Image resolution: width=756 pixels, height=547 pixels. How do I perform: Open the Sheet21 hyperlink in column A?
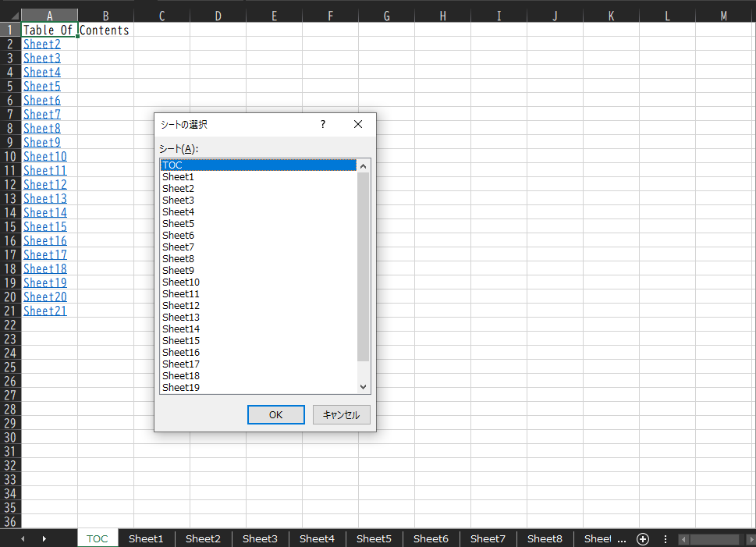point(45,311)
